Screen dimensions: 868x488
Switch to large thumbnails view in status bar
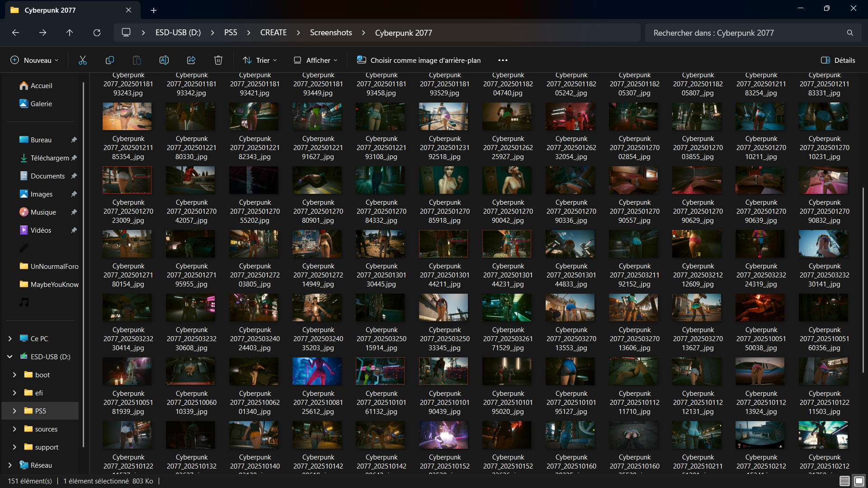coord(859,481)
